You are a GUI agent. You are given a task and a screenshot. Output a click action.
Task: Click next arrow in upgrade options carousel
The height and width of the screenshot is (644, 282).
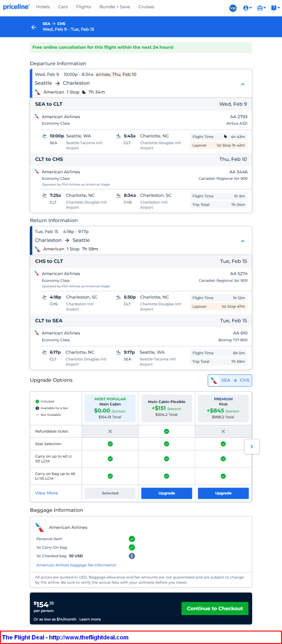pyautogui.click(x=252, y=447)
